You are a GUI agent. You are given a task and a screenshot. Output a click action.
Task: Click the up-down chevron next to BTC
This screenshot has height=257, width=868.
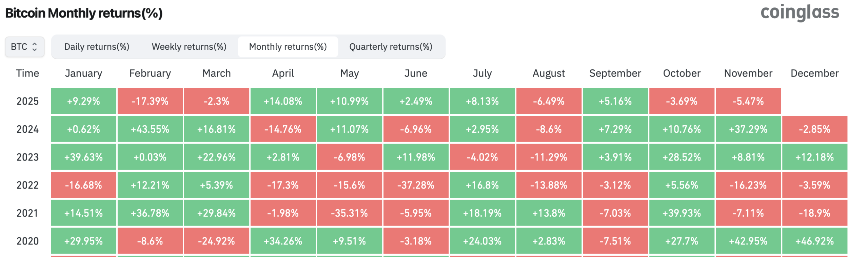34,47
